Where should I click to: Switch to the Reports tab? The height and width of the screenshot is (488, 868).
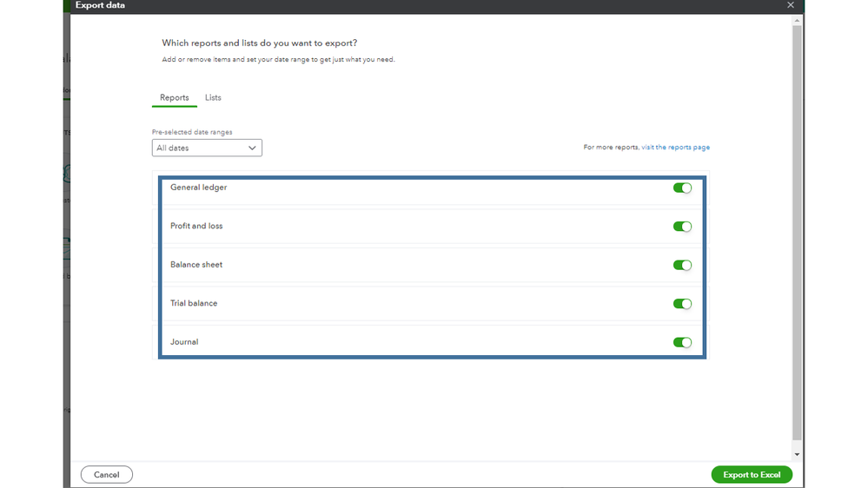pyautogui.click(x=174, y=98)
